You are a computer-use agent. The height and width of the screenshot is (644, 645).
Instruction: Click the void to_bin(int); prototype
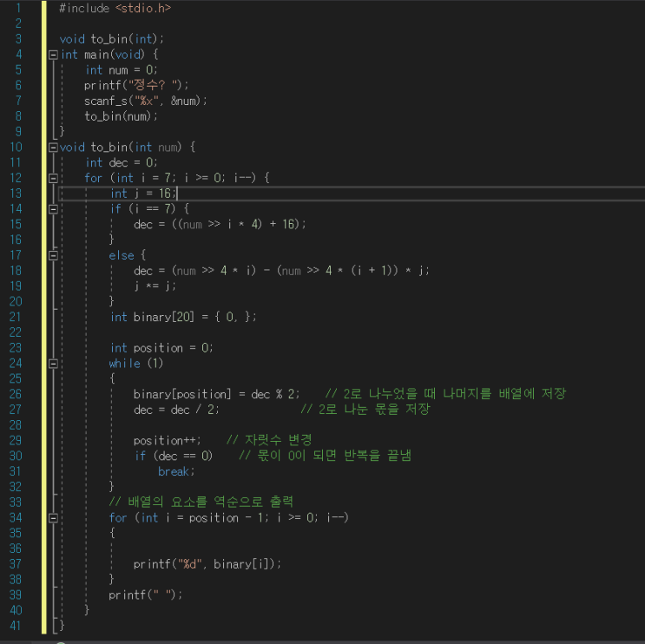112,39
